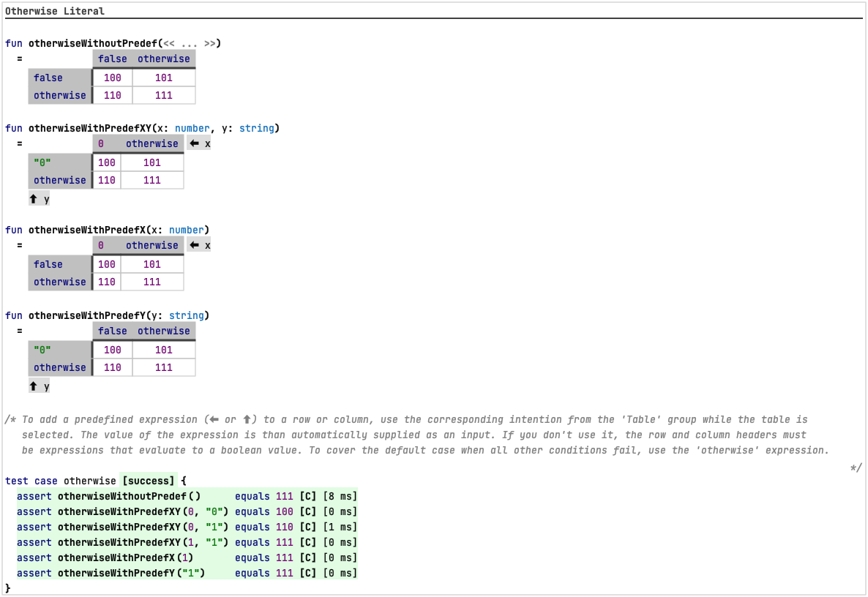This screenshot has width=868, height=597.
Task: Select the "false" column header in otherwiseWithoutPredef table
Action: pos(113,59)
